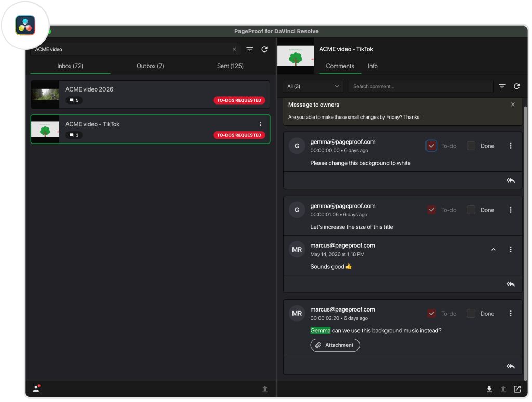Image resolution: width=532 pixels, height=402 pixels.
Task: Refresh the comments list
Action: (517, 86)
